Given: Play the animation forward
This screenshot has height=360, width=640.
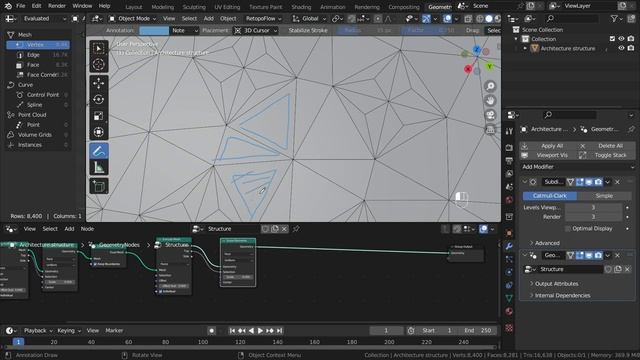Looking at the screenshot, I should click(260, 331).
